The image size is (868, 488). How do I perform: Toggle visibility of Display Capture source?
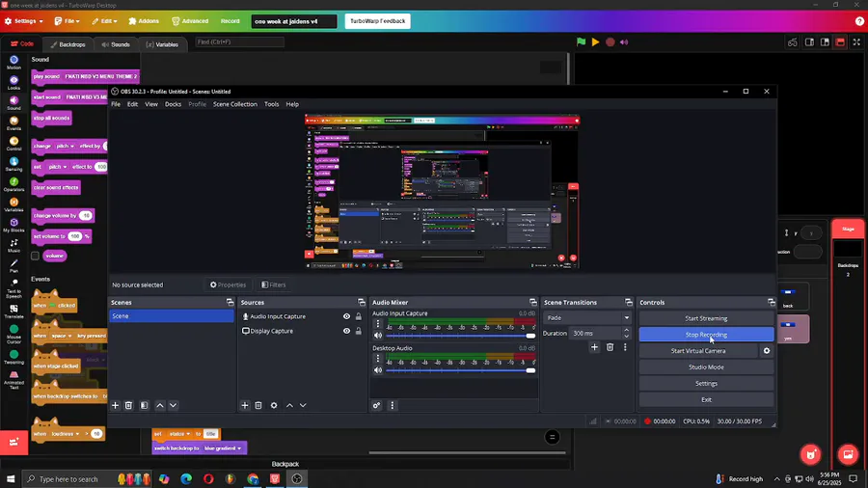pos(346,331)
